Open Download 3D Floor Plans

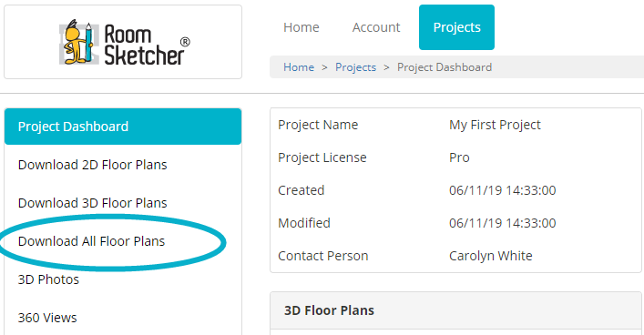pyautogui.click(x=92, y=203)
